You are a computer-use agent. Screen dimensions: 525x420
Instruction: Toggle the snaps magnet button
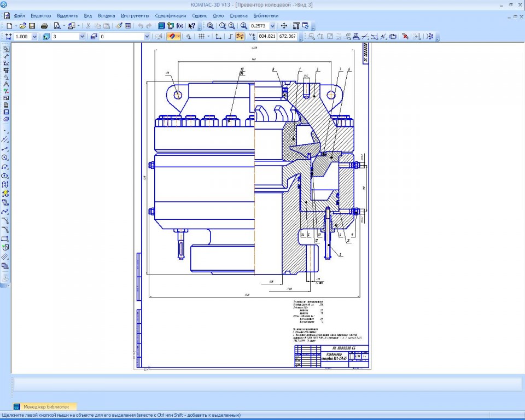(x=172, y=37)
